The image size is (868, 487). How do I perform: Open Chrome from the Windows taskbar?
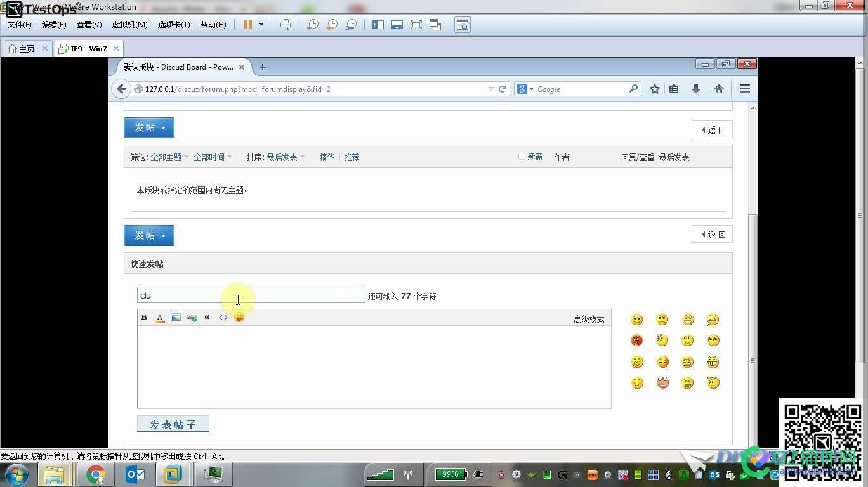click(x=96, y=474)
